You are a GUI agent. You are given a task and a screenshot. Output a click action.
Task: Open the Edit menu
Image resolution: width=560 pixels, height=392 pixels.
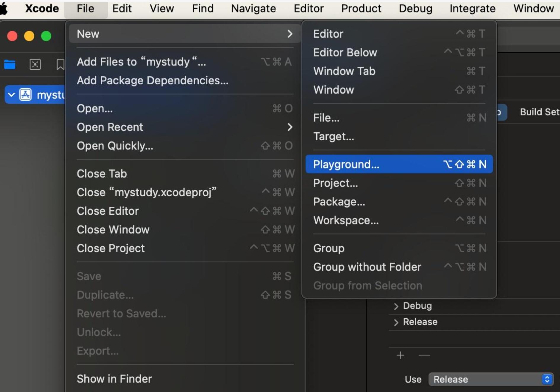coord(122,8)
